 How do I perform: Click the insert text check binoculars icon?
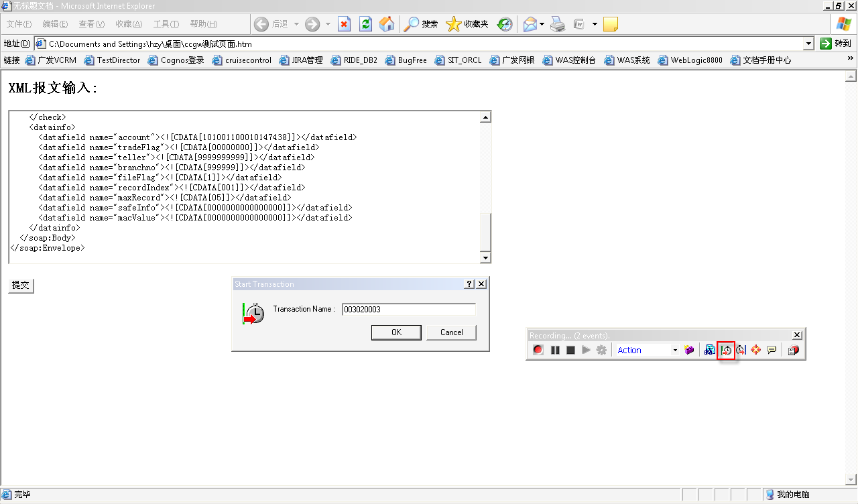pyautogui.click(x=710, y=350)
